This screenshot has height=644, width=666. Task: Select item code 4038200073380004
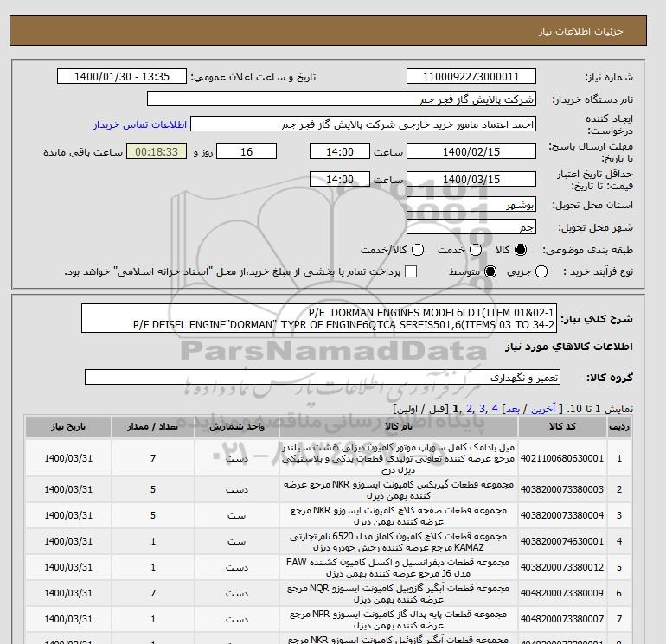(x=562, y=515)
